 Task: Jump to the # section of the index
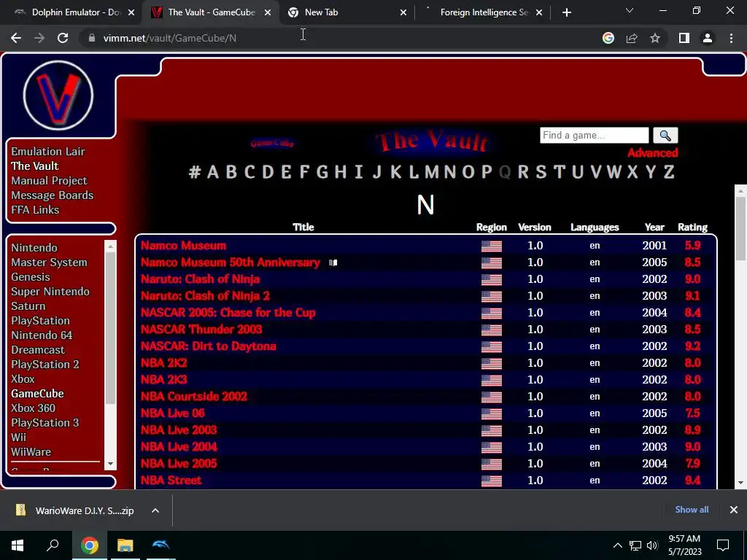[x=194, y=172]
